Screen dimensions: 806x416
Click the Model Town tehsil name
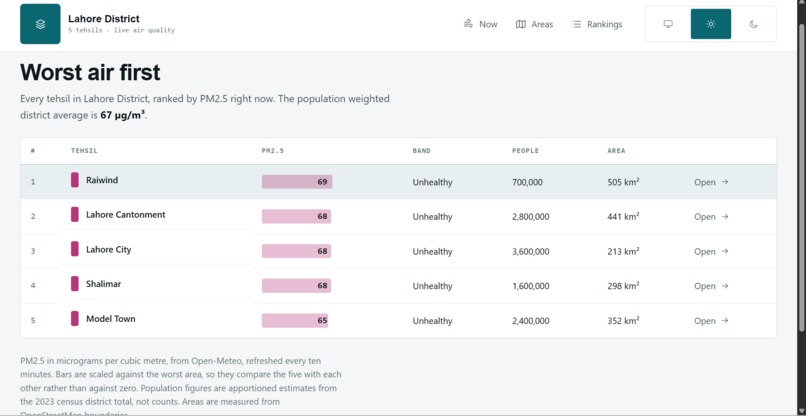tap(111, 319)
